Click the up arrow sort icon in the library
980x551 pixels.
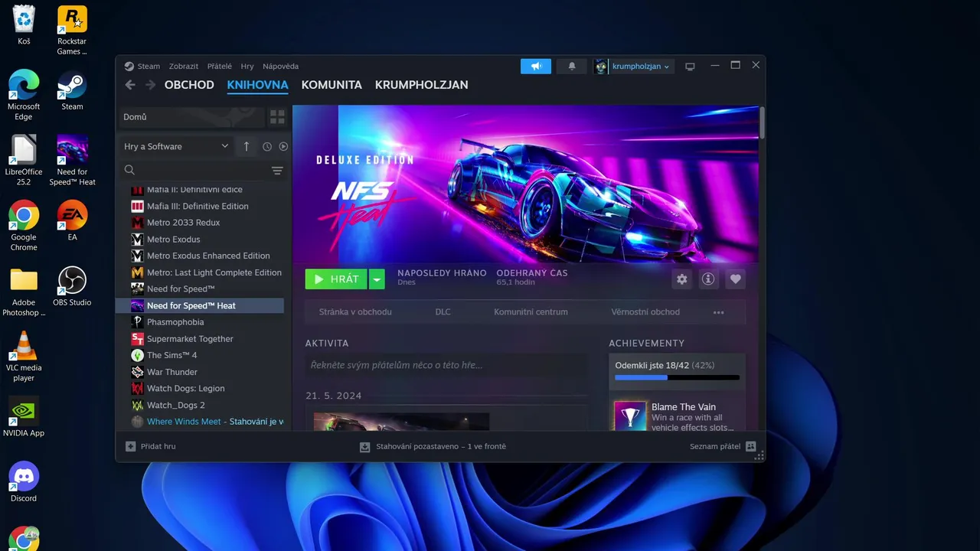pos(247,146)
